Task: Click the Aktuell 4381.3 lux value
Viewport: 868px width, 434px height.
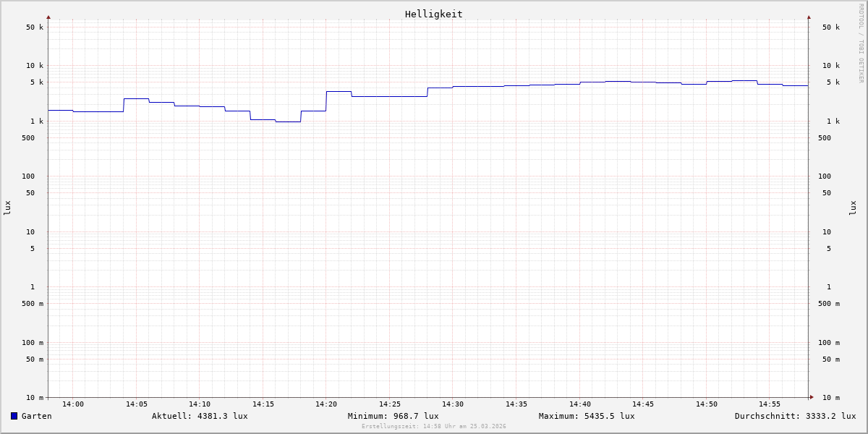Action: pyautogui.click(x=200, y=416)
